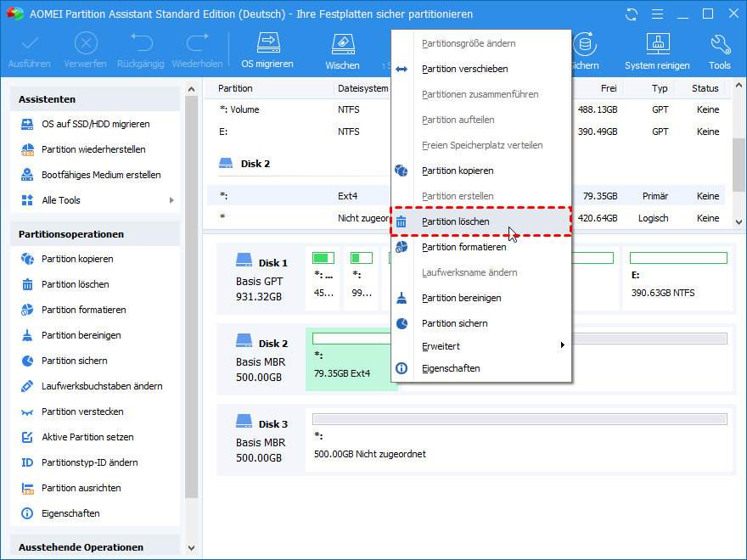The height and width of the screenshot is (560, 747).
Task: Choose Partition sichern in context menu
Action: (481, 324)
